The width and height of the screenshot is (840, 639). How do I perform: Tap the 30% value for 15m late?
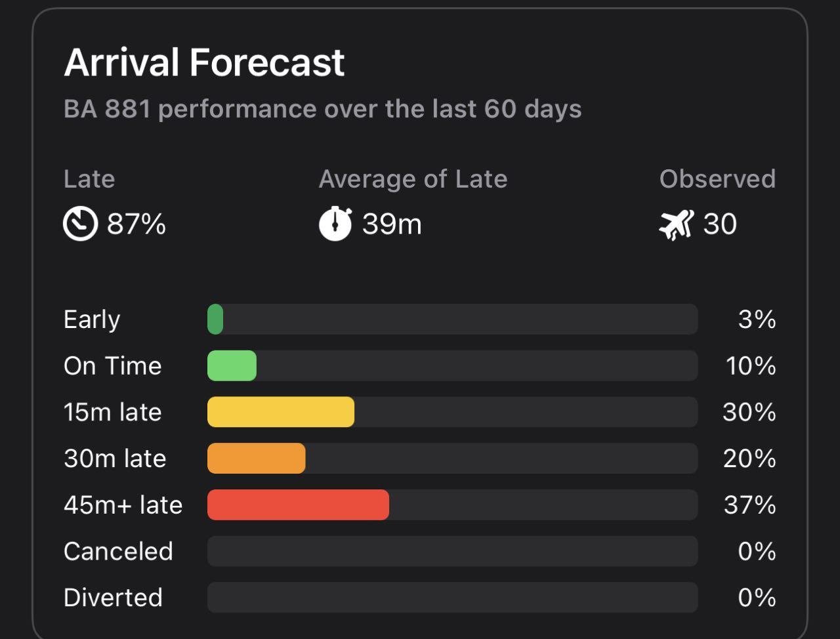(x=749, y=412)
